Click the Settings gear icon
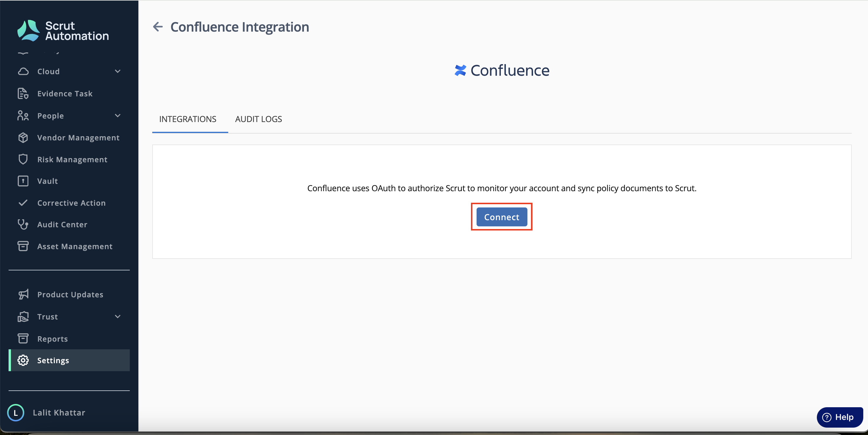Image resolution: width=868 pixels, height=435 pixels. [23, 360]
